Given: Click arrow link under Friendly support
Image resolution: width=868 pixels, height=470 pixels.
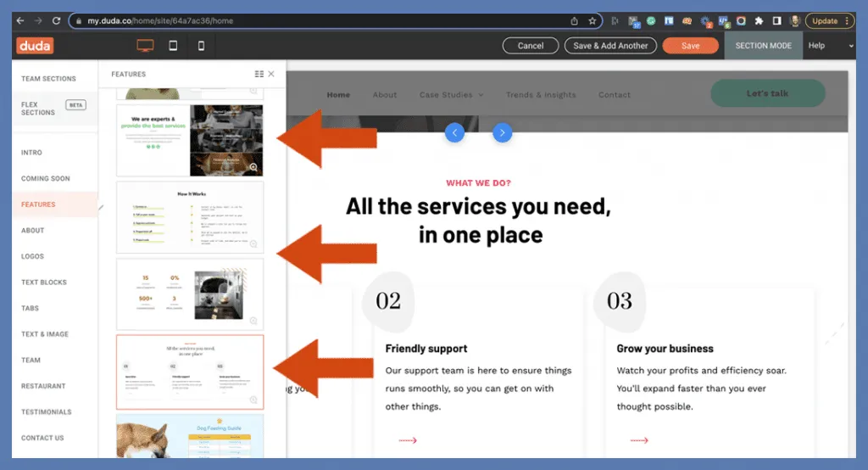Looking at the screenshot, I should (408, 440).
